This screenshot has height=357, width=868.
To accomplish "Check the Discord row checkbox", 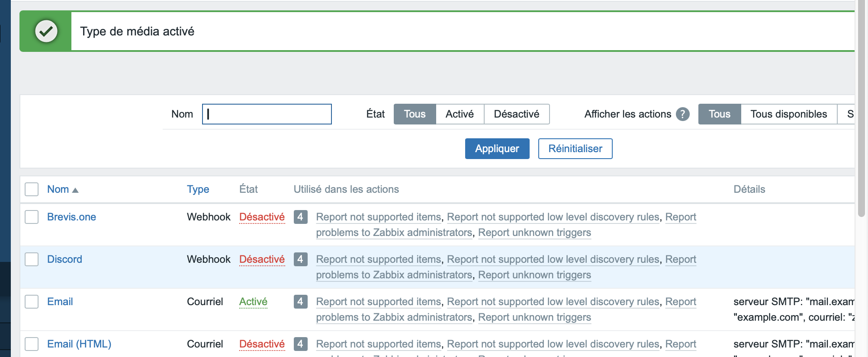I will coord(32,259).
